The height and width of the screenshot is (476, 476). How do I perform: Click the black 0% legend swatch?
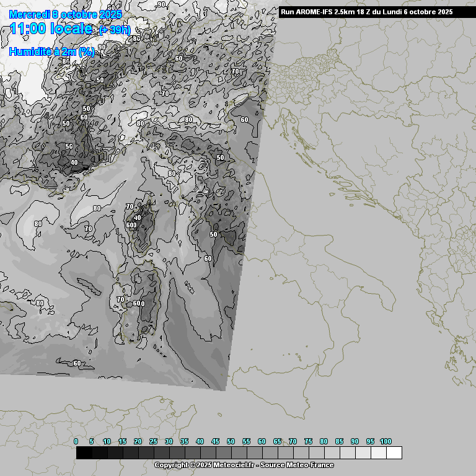pos(84,453)
